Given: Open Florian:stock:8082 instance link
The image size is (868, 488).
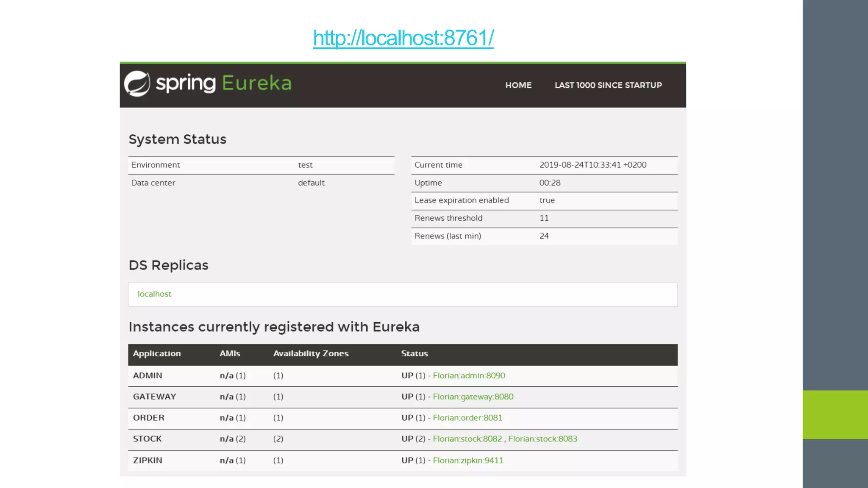Looking at the screenshot, I should pos(467,439).
